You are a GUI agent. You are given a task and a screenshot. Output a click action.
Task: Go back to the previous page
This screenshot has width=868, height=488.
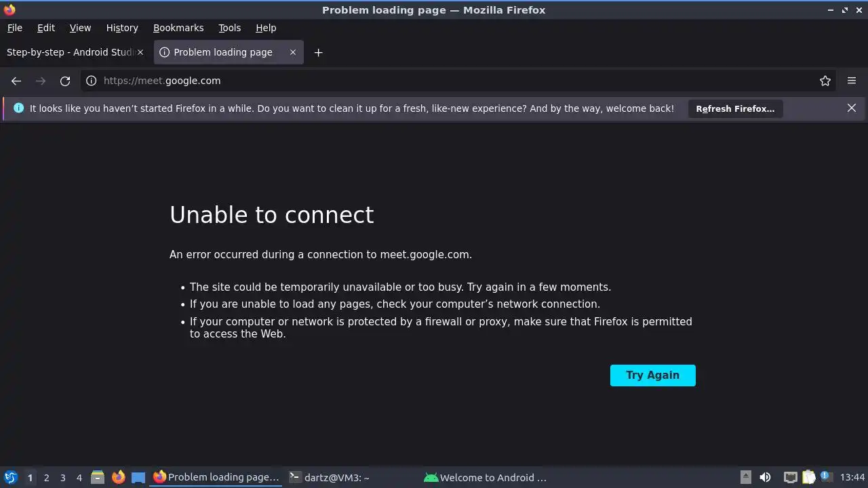(16, 81)
